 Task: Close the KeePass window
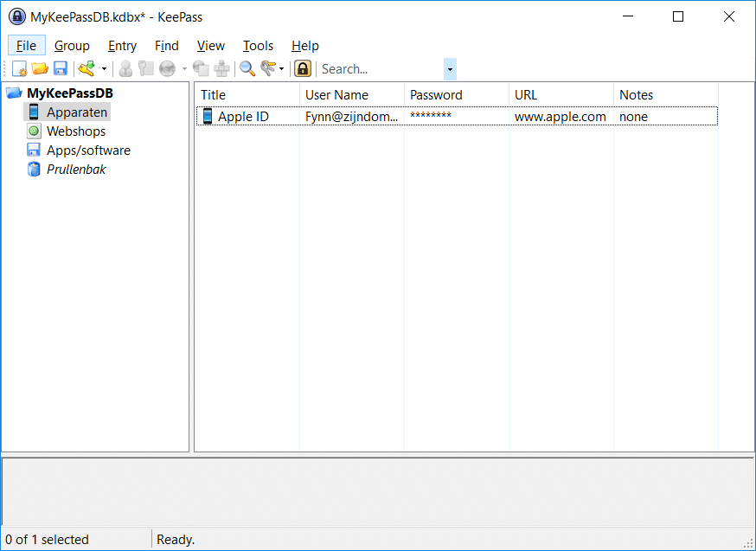729,16
